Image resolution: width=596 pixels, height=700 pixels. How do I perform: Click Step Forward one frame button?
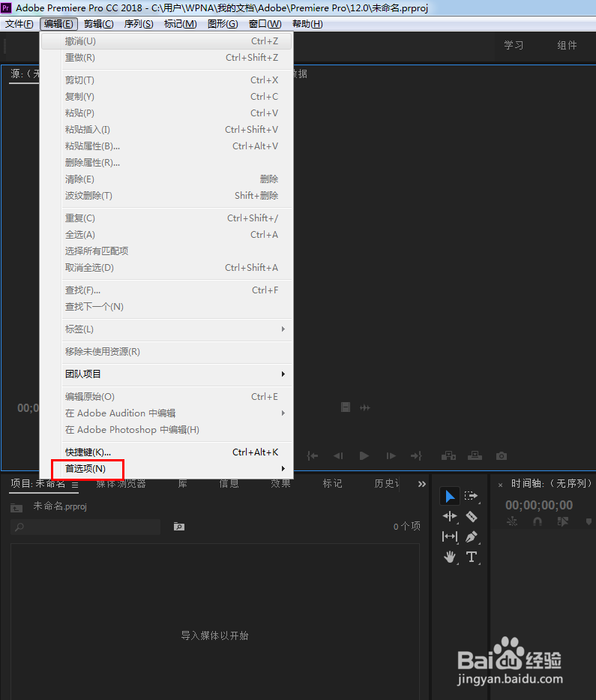(391, 456)
